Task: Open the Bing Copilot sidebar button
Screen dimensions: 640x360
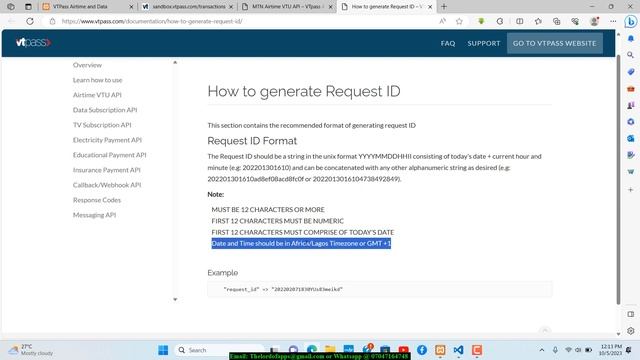Action: (x=631, y=21)
